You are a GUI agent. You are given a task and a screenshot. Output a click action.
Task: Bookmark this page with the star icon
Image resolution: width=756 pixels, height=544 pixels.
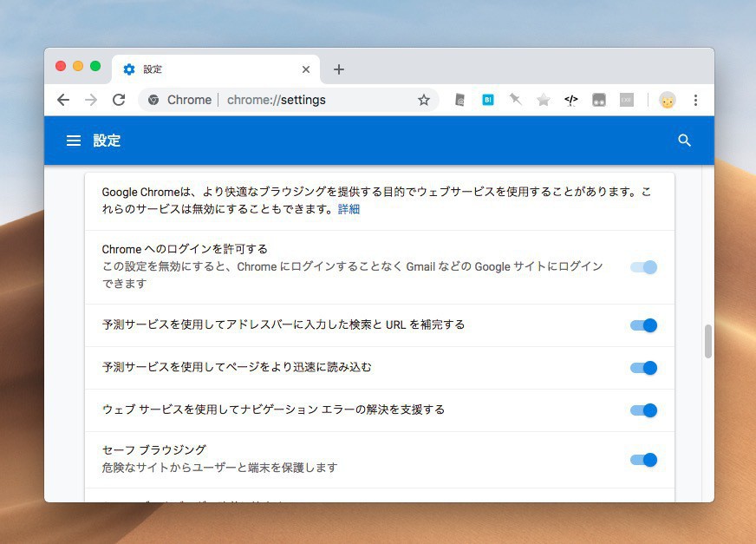(424, 100)
